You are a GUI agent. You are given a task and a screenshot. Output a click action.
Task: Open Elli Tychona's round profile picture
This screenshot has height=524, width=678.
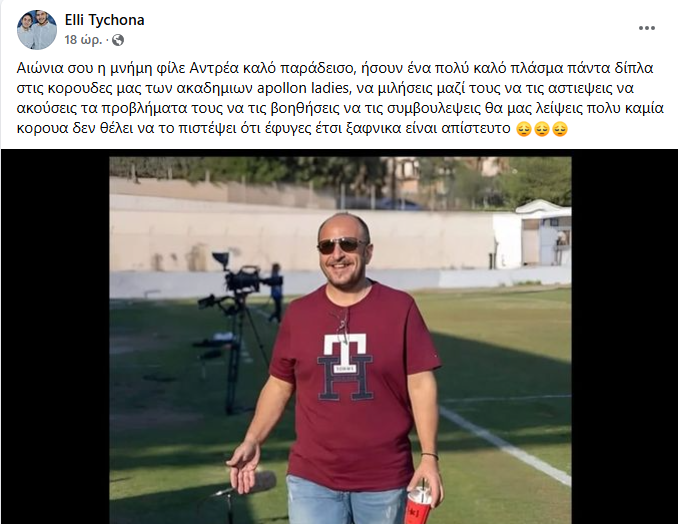37,30
